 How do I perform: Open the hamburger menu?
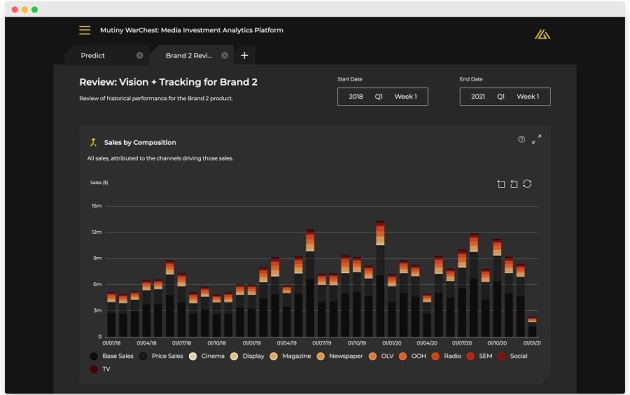[x=85, y=30]
